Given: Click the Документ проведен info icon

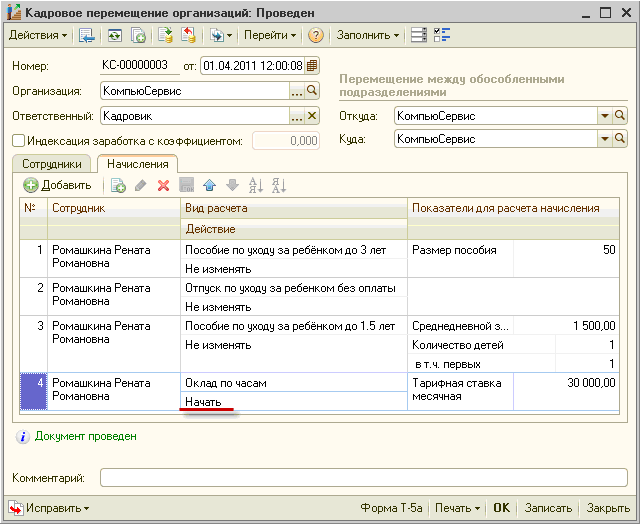Looking at the screenshot, I should tap(23, 437).
